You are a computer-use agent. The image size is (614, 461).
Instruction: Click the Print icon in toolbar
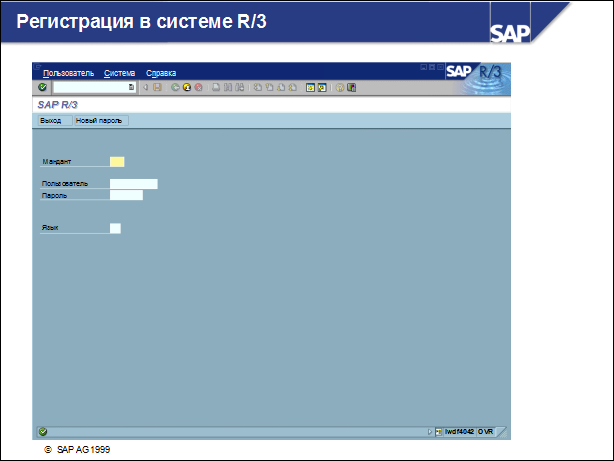coord(216,88)
